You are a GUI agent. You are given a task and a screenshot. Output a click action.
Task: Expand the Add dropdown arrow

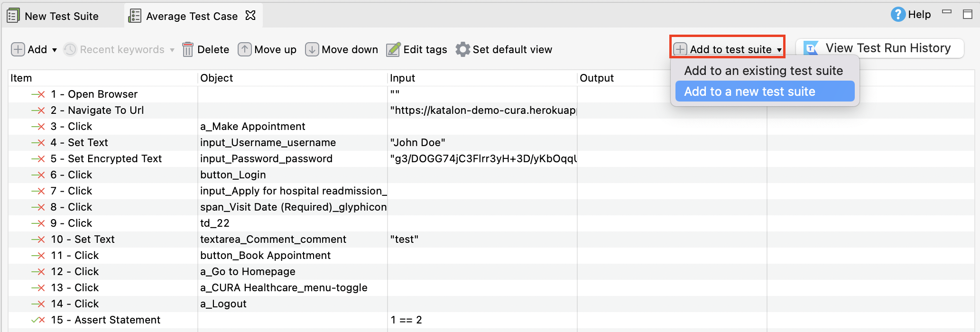(x=55, y=50)
